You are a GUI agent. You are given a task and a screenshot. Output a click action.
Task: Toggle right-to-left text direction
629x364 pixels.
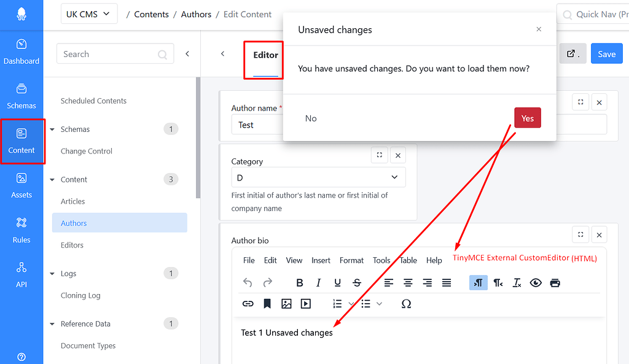[498, 282]
